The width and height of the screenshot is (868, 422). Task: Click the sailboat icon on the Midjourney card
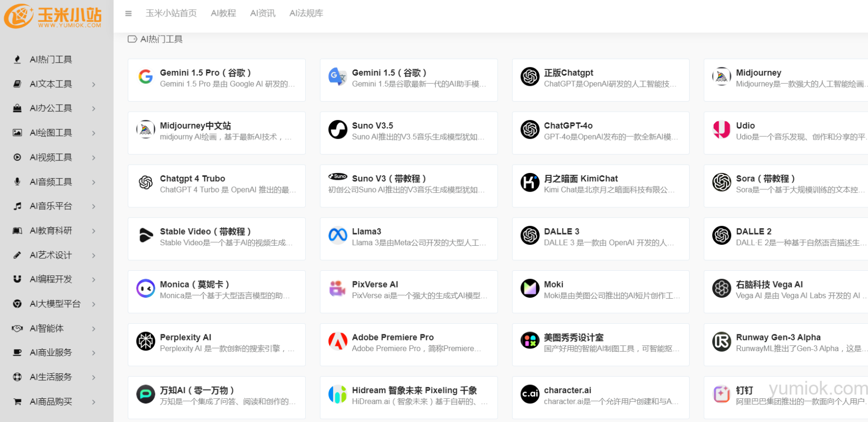722,77
